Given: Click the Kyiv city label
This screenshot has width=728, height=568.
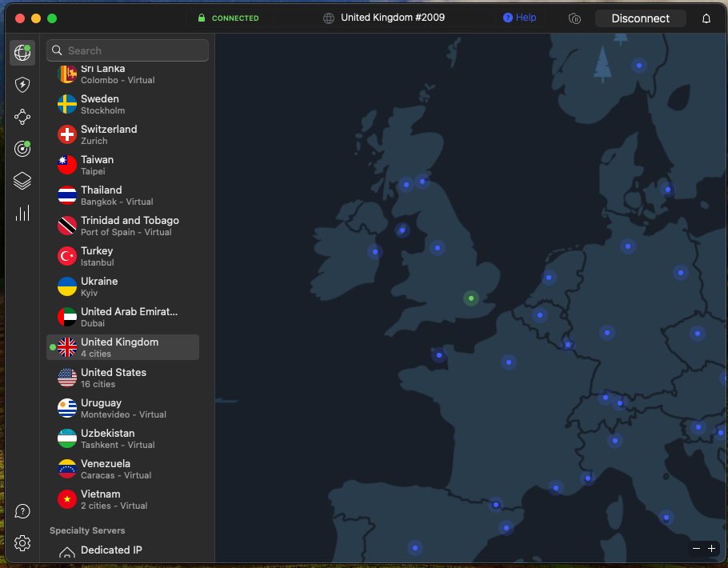Looking at the screenshot, I should [x=89, y=293].
